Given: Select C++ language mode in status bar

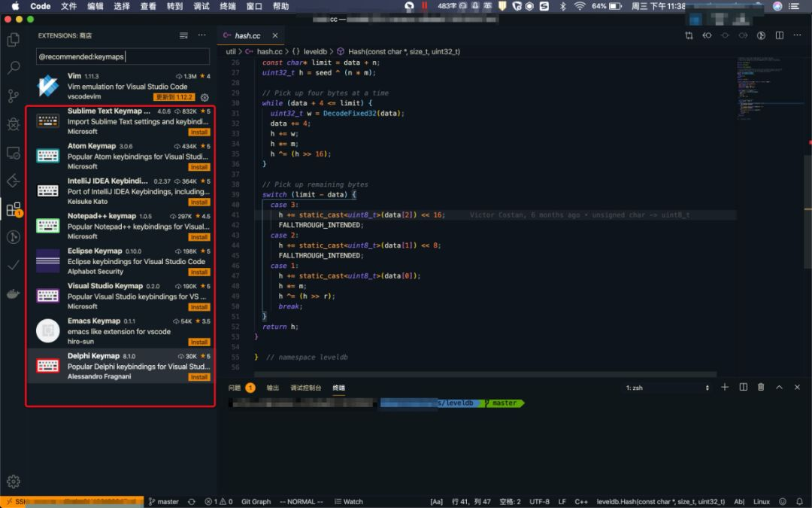Looking at the screenshot, I should 581,501.
